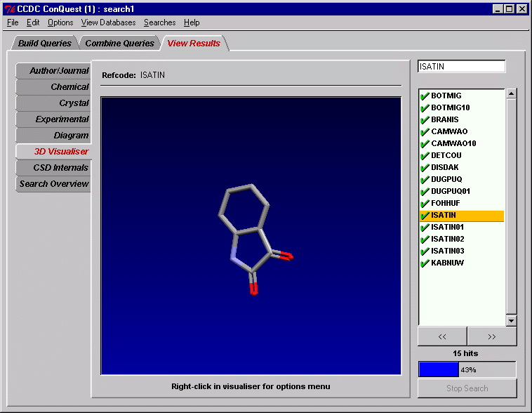Go to previous hit with << button
Viewport: 532px width, 413px height.
[442, 336]
